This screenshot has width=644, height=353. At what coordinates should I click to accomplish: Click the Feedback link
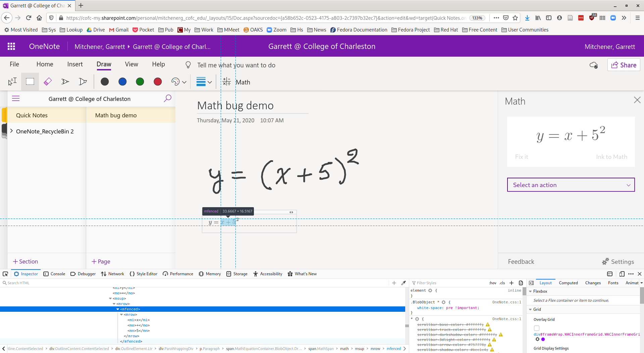[521, 262]
